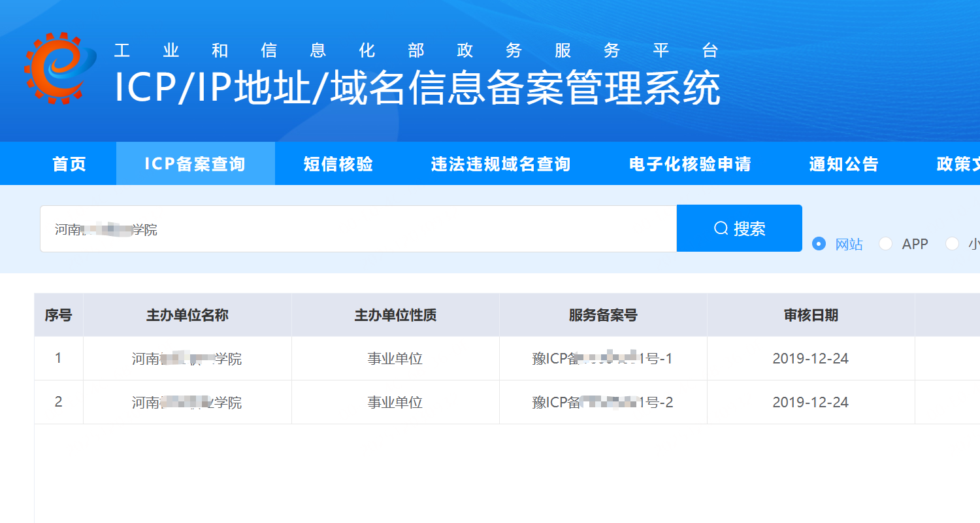Click the 序号 column header
The image size is (980, 523).
pos(58,314)
